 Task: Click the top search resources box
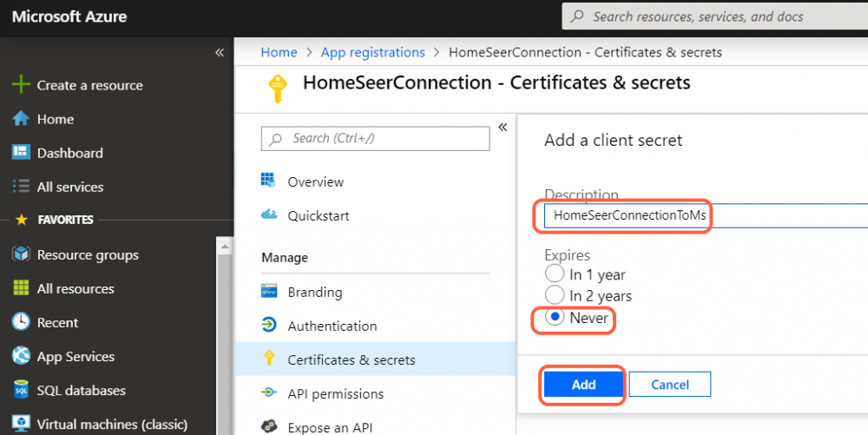pyautogui.click(x=712, y=16)
